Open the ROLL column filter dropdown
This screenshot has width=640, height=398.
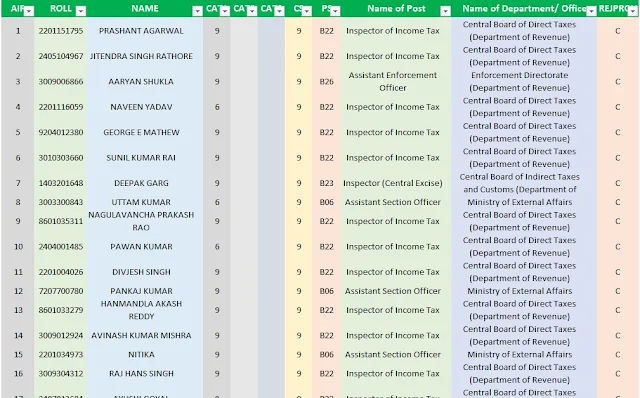[81, 11]
